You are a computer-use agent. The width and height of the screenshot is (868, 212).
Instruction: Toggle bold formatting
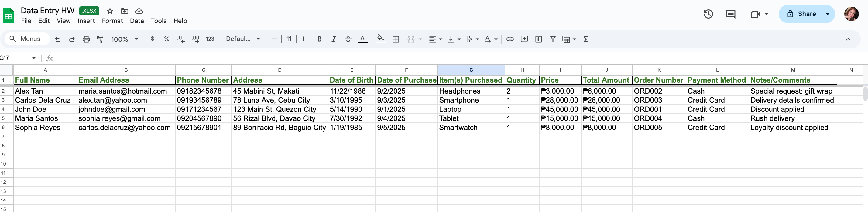point(319,39)
